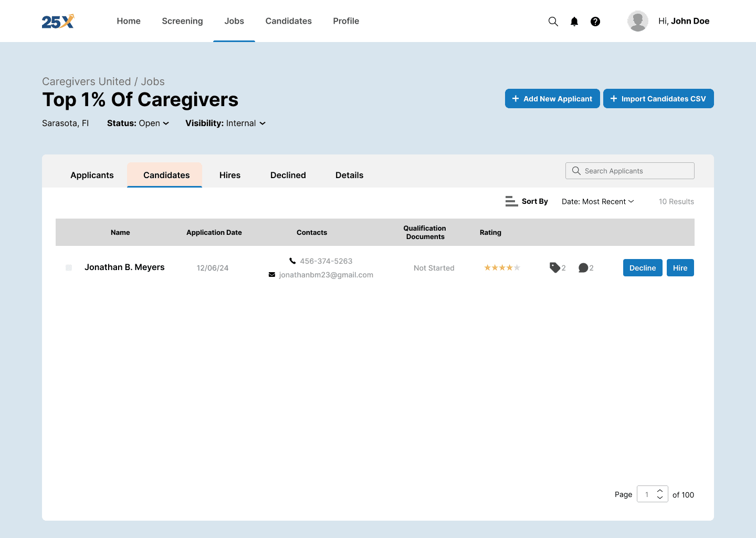This screenshot has width=756, height=538.
Task: Select Jonathan B. Meyers row checkbox
Action: click(69, 268)
